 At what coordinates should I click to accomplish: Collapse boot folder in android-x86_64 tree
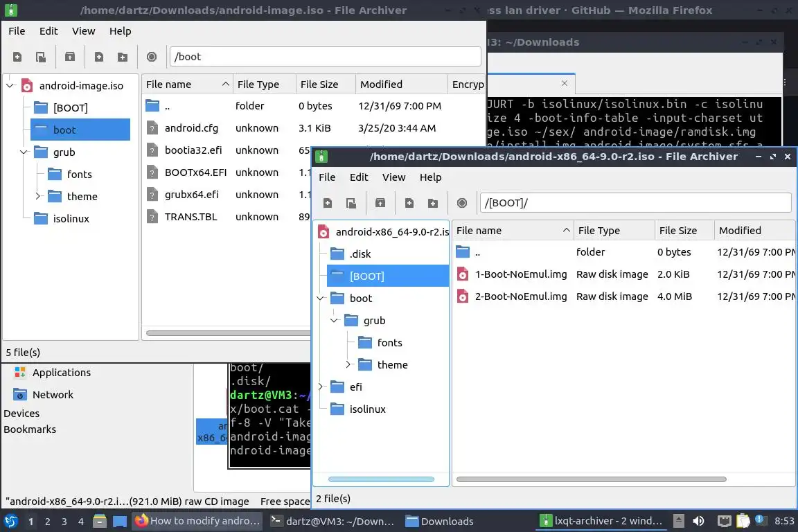(320, 299)
